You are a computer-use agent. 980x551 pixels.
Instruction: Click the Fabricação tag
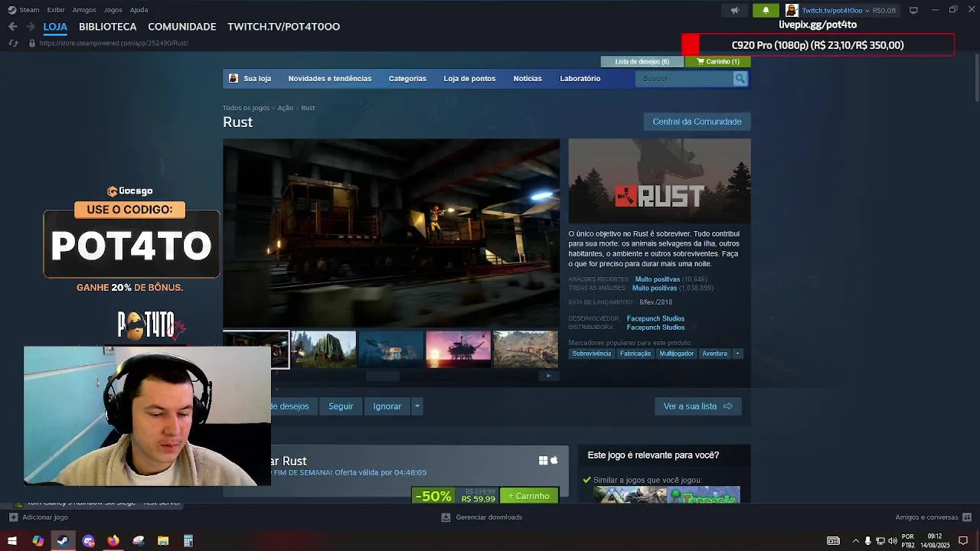[x=635, y=354]
